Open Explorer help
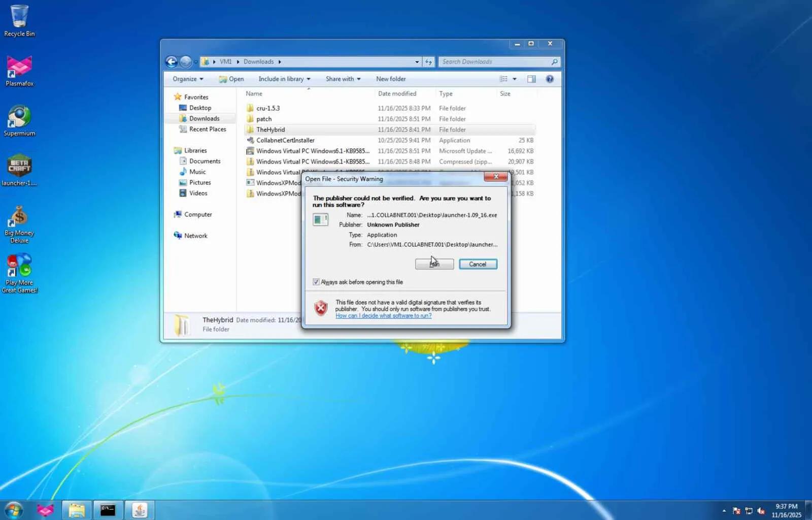Image resolution: width=812 pixels, height=520 pixels. pyautogui.click(x=550, y=79)
